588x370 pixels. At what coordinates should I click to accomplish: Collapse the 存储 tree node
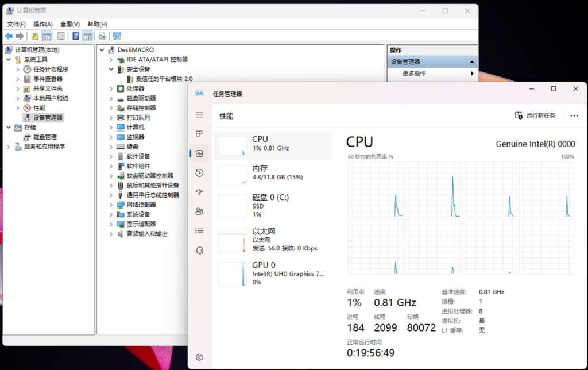[x=9, y=127]
